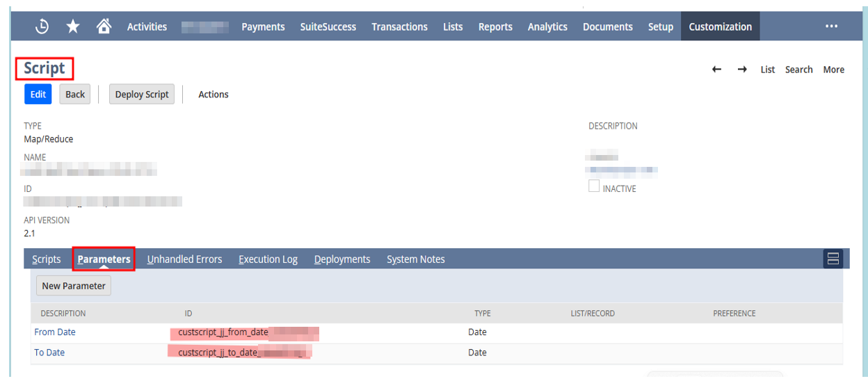Open the Recent Records clock icon
868x381 pixels.
(42, 26)
